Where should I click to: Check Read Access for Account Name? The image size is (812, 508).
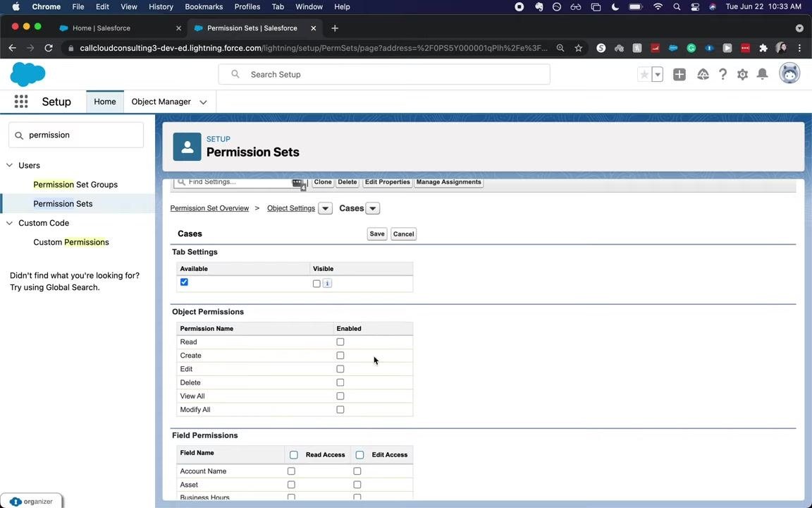pyautogui.click(x=291, y=471)
